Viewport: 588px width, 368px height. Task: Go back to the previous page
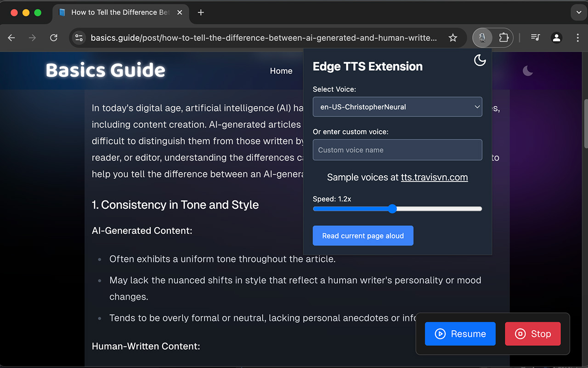pos(12,38)
